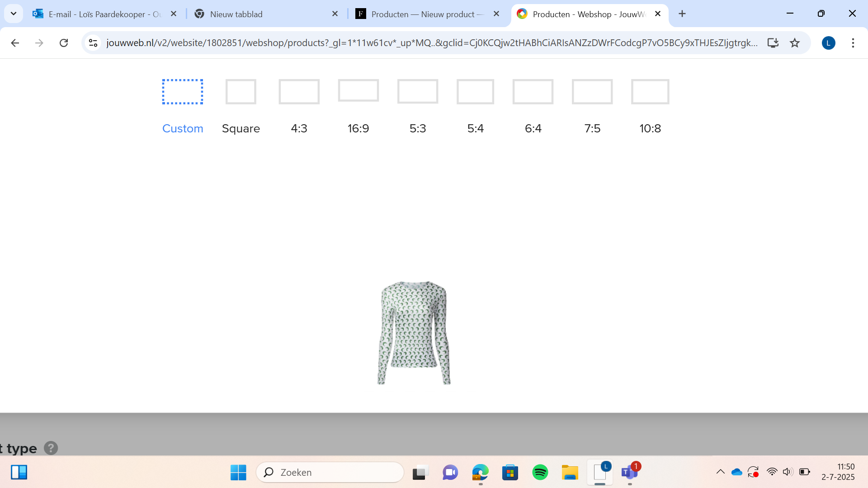Switch to the Outlook E-mail tab
The image size is (868, 488).
point(104,14)
